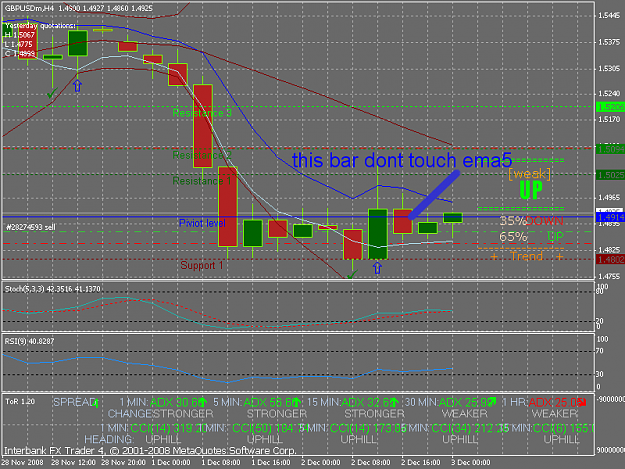625x469 pixels.
Task: Click the orange [weak] signal label
Action: click(530, 174)
